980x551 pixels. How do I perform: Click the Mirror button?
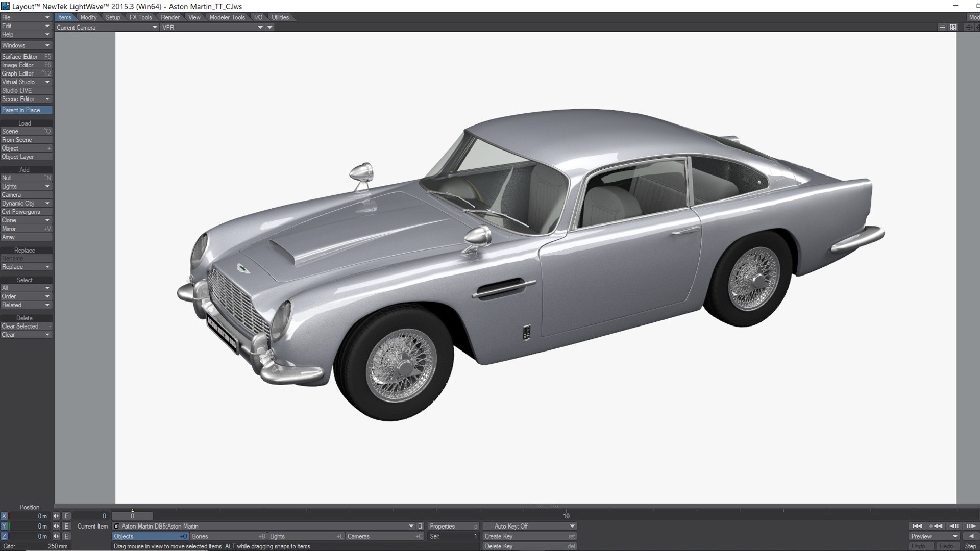(26, 229)
